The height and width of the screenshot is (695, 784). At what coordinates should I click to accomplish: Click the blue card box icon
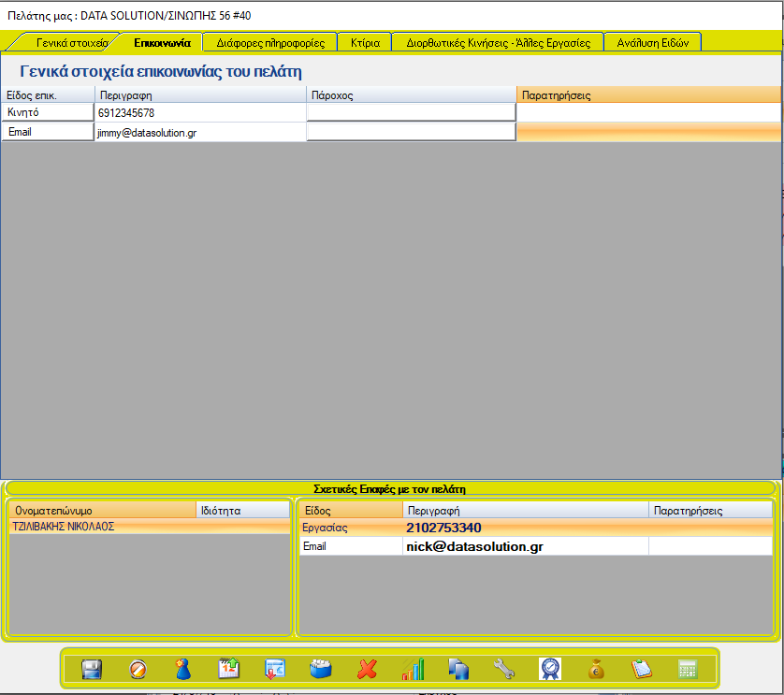[x=321, y=670]
